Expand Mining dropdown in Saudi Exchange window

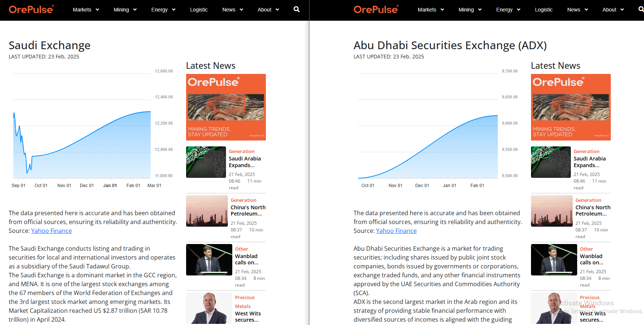125,10
